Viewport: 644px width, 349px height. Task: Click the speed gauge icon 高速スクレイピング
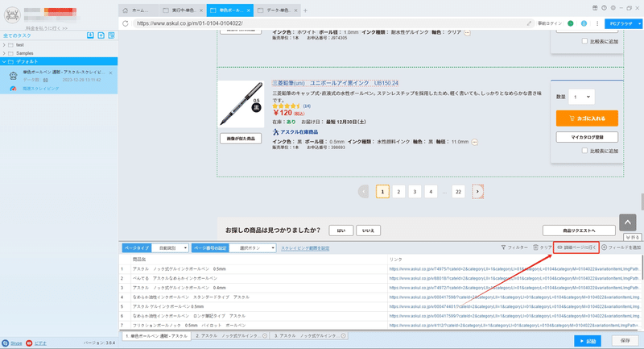[13, 89]
